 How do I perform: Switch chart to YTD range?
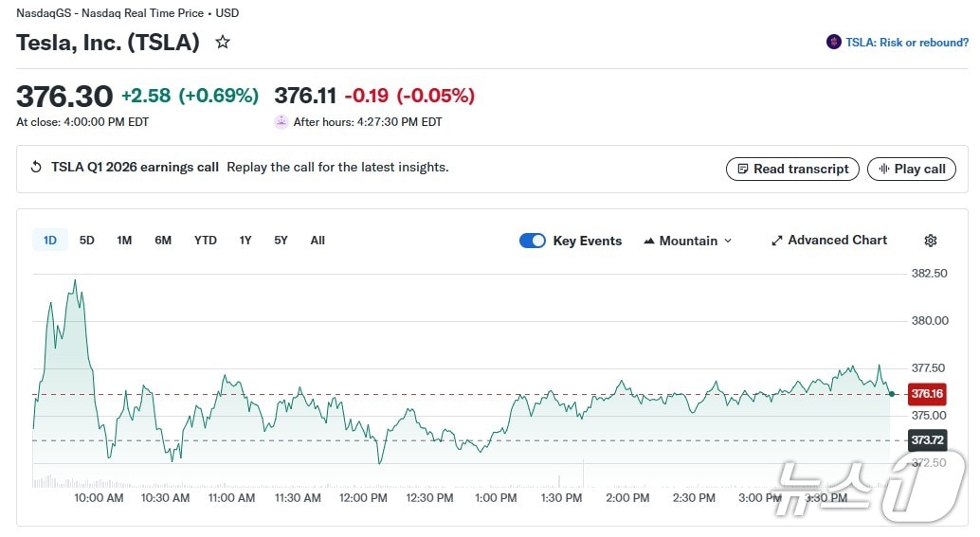click(206, 241)
